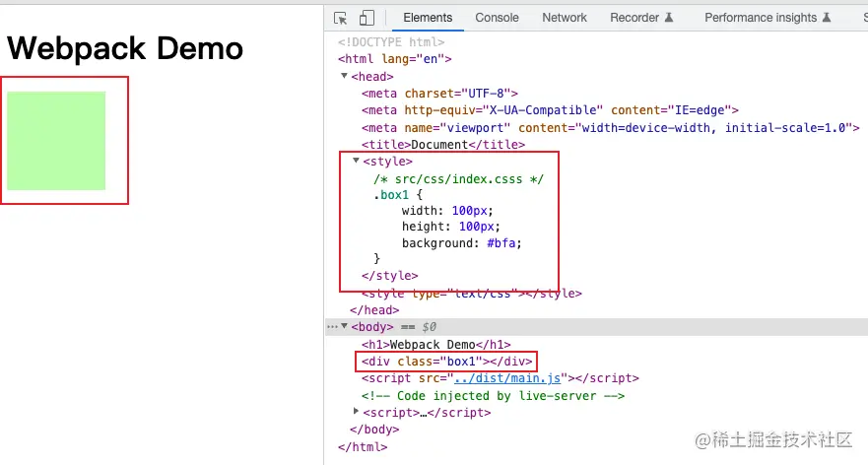The height and width of the screenshot is (465, 868).
Task: Click the green box1 square on page
Action: (56, 141)
